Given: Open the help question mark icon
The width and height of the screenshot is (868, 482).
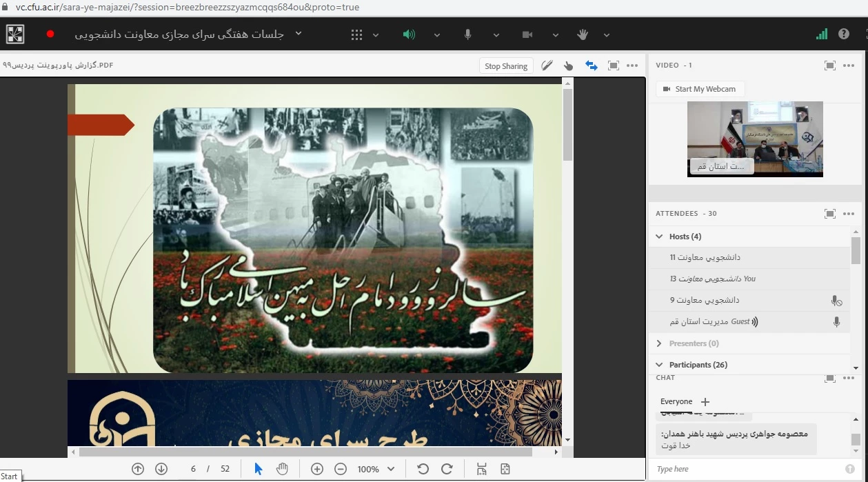Looking at the screenshot, I should pos(843,34).
